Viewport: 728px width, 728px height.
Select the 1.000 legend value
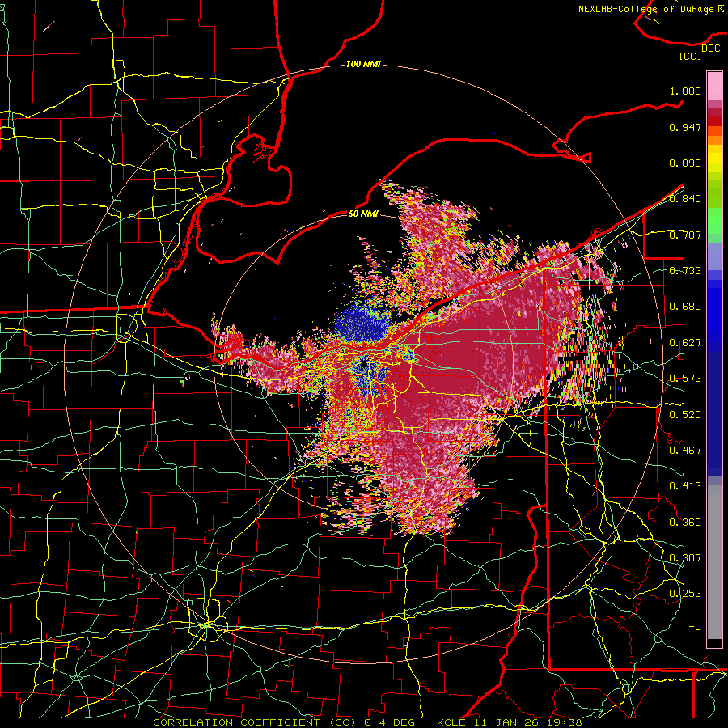pos(685,91)
